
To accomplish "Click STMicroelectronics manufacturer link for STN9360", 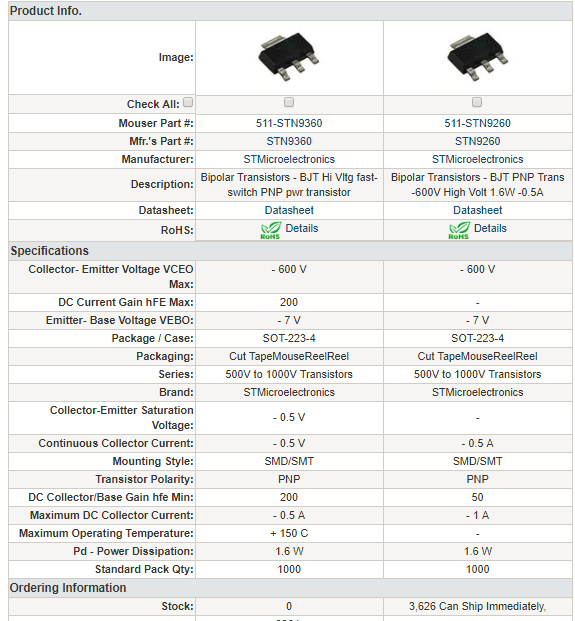I will (x=289, y=159).
